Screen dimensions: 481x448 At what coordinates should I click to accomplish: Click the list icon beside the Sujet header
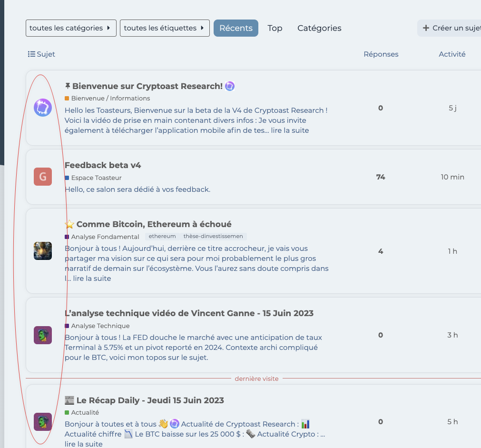[x=31, y=54]
